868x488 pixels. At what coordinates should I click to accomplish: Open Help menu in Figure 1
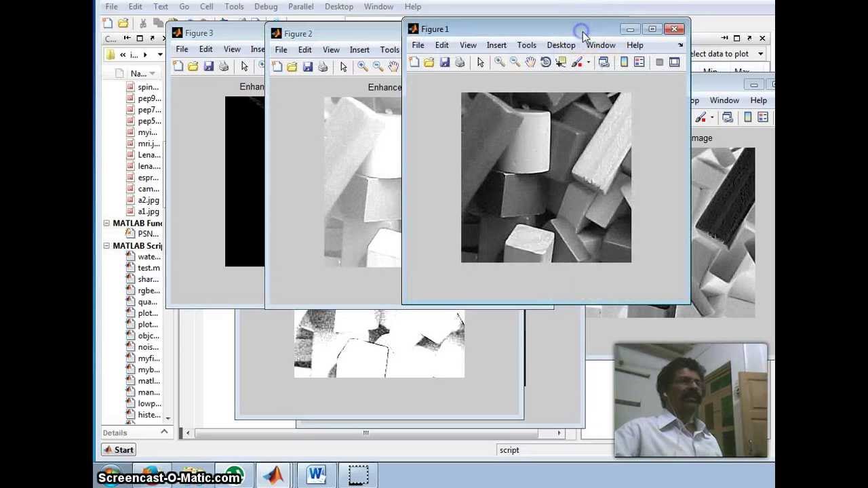635,45
